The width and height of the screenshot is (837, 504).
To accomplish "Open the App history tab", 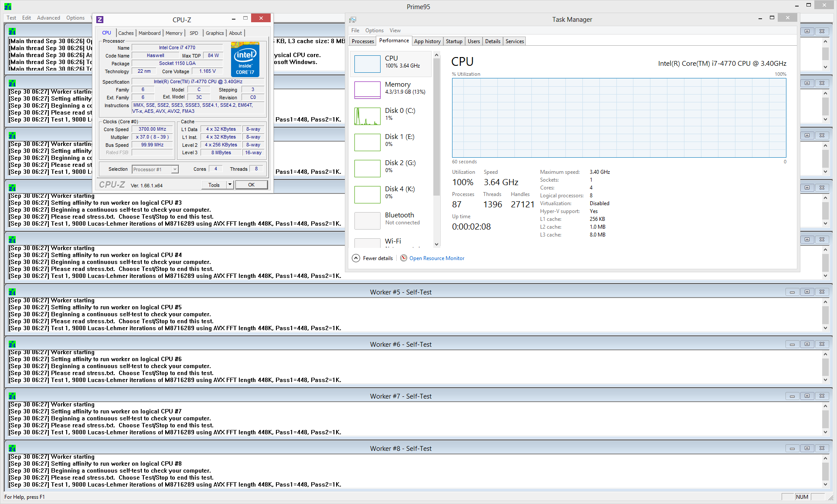I will [427, 41].
